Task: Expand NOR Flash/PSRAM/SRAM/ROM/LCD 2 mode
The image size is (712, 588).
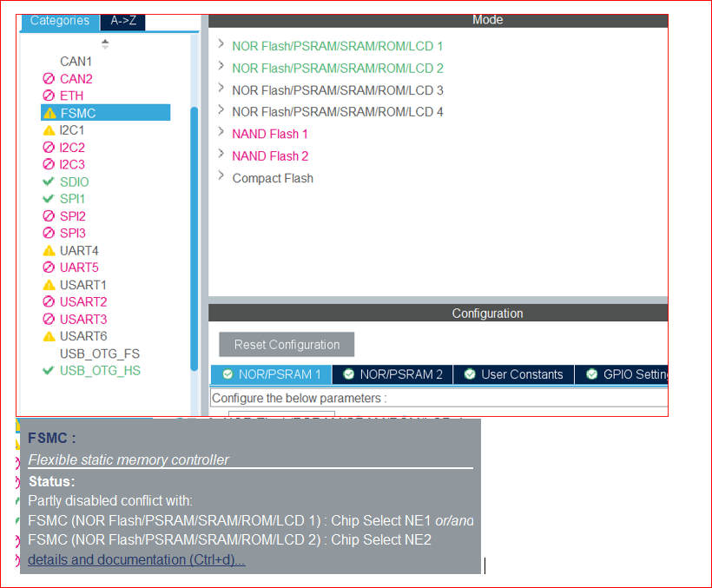Action: [x=221, y=65]
